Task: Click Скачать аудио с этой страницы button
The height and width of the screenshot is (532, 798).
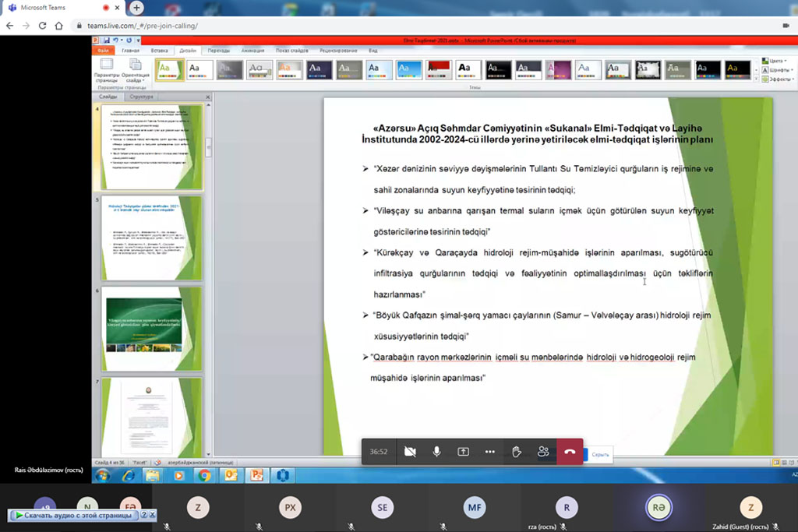Action: coord(74,515)
